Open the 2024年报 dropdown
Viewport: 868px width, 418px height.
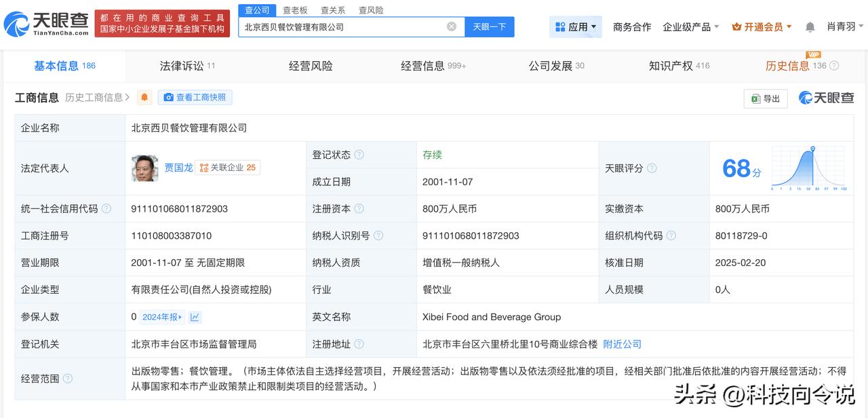(162, 317)
